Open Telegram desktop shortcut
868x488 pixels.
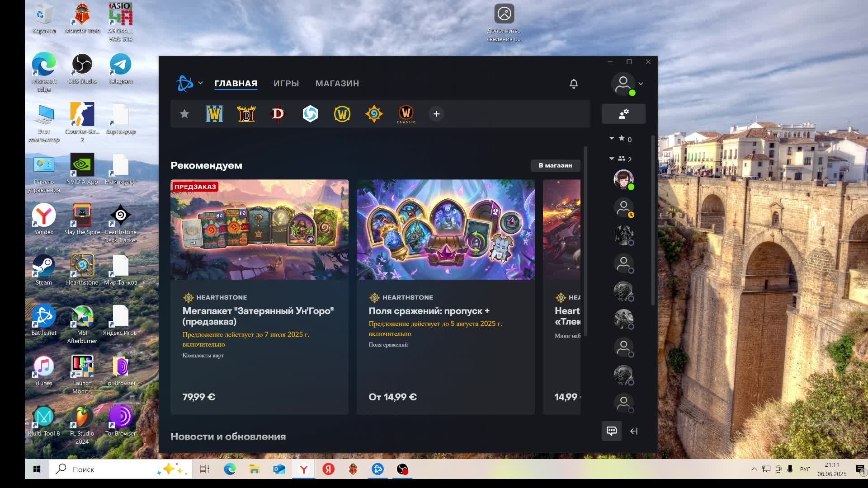(120, 69)
